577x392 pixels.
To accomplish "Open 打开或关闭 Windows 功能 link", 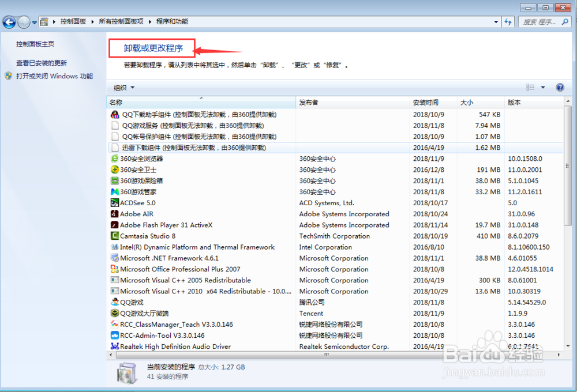I will 54,76.
